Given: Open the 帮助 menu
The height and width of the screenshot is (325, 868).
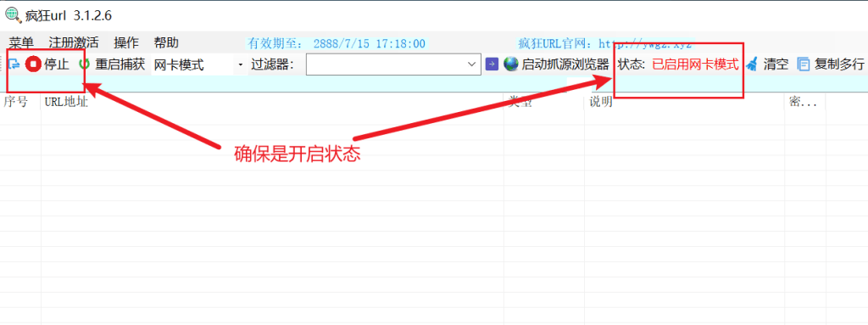Looking at the screenshot, I should 166,43.
